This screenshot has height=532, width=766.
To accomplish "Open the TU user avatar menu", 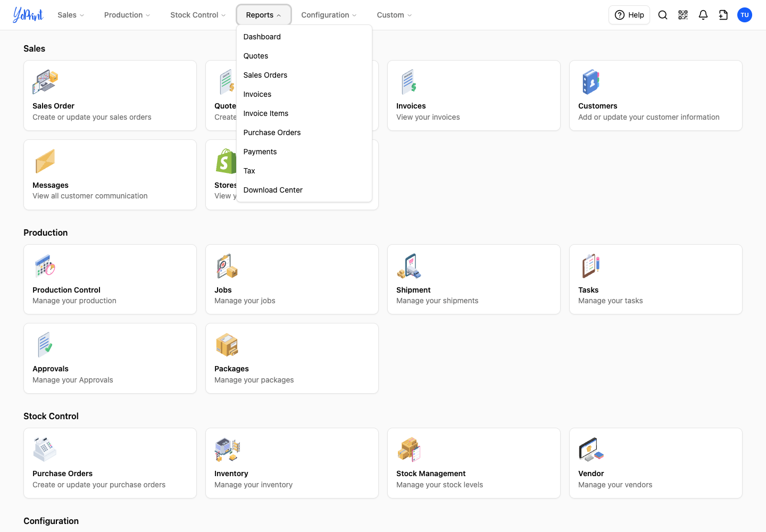I will click(745, 15).
